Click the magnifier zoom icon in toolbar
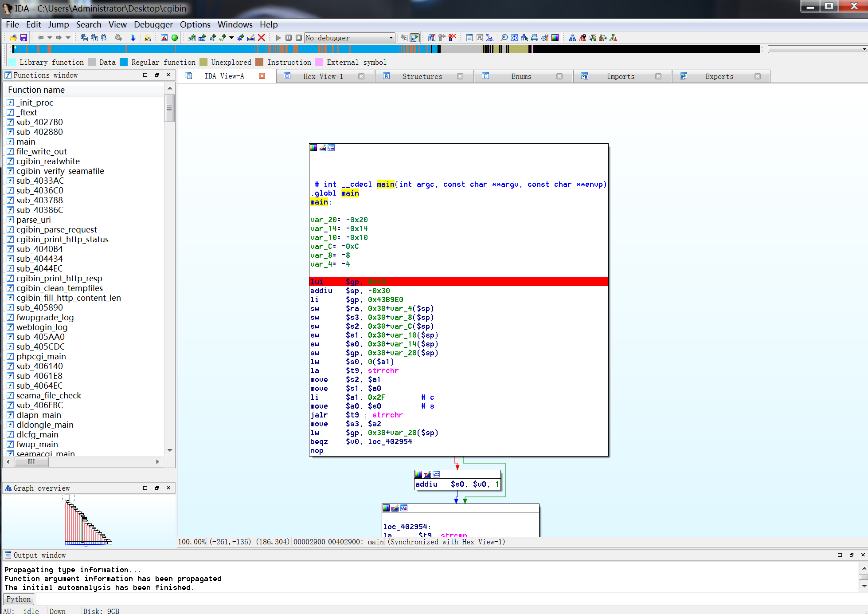 pos(504,38)
